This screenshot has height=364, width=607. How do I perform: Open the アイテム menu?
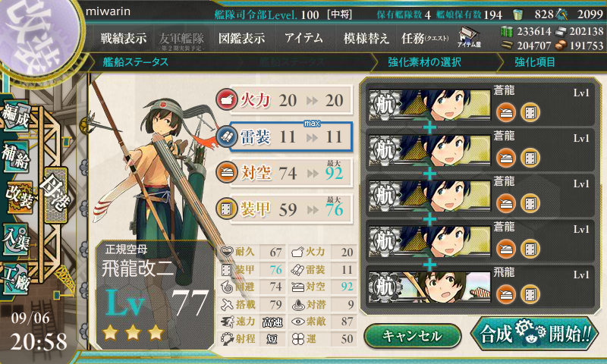point(303,38)
